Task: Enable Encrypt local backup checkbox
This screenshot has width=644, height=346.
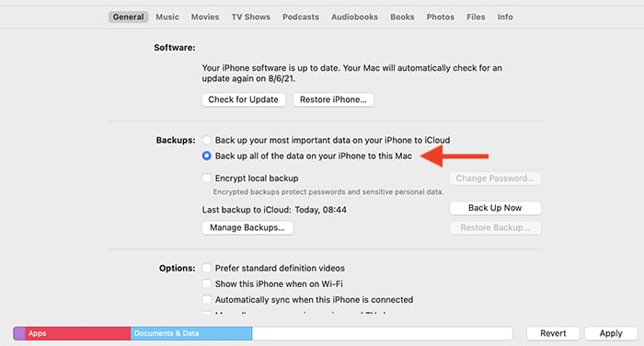Action: pyautogui.click(x=207, y=178)
